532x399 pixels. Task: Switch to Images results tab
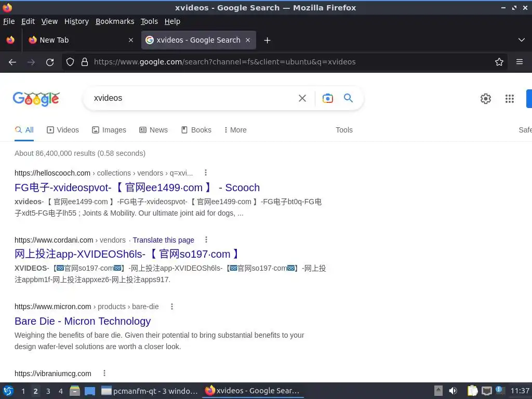coord(109,130)
